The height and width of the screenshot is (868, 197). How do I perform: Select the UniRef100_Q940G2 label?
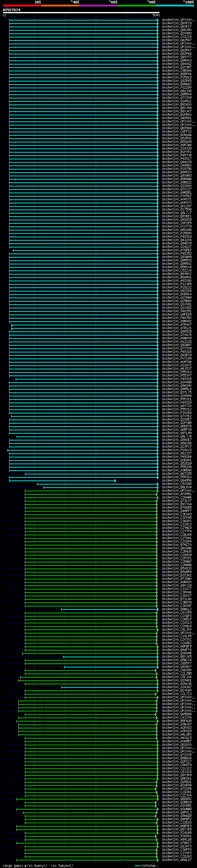point(177,64)
